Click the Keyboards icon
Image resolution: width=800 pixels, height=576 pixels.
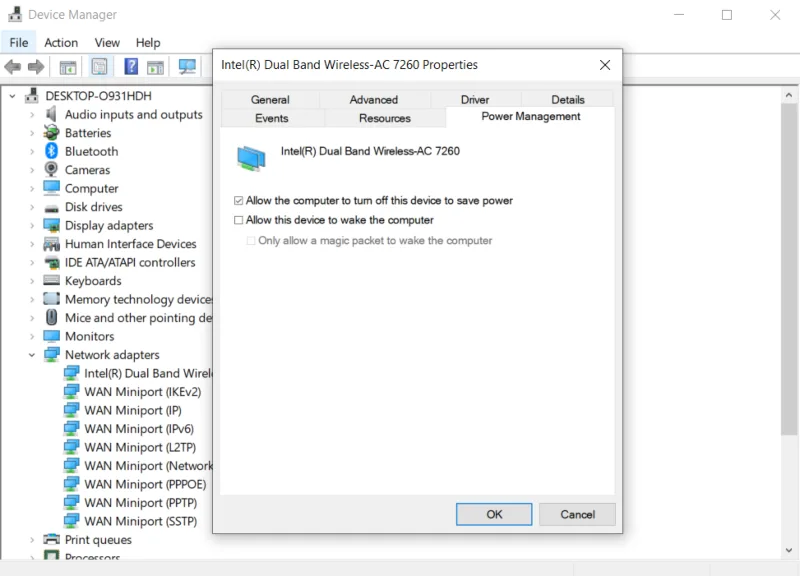click(x=51, y=280)
